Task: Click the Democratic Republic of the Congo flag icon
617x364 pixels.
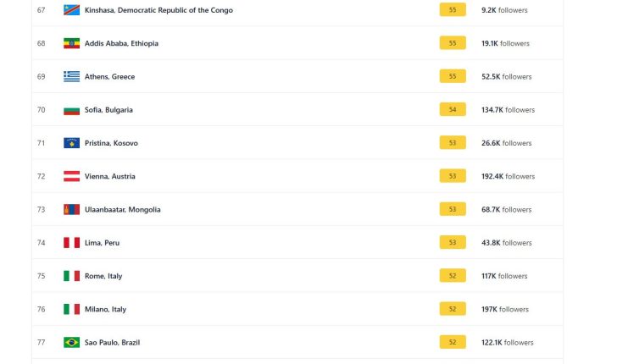Action: [x=71, y=10]
